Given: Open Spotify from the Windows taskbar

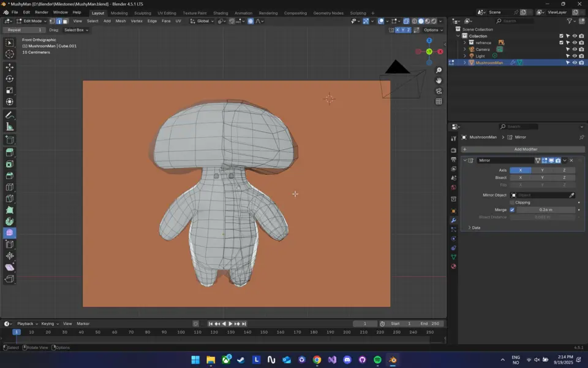Looking at the screenshot, I should [x=377, y=360].
